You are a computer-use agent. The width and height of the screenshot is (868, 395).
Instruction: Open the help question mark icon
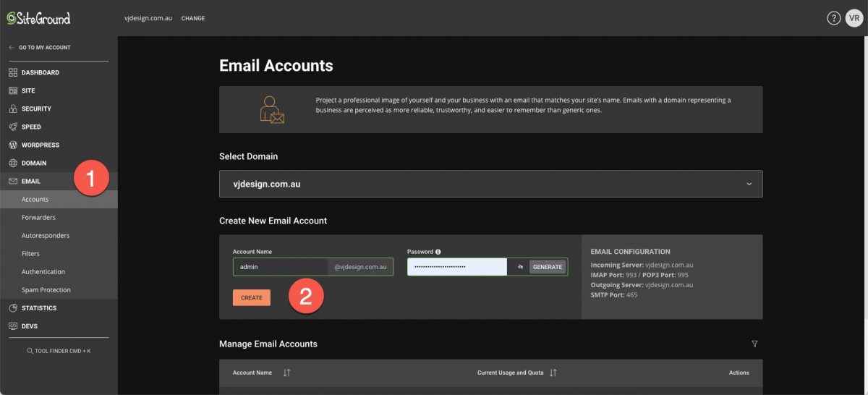[833, 18]
